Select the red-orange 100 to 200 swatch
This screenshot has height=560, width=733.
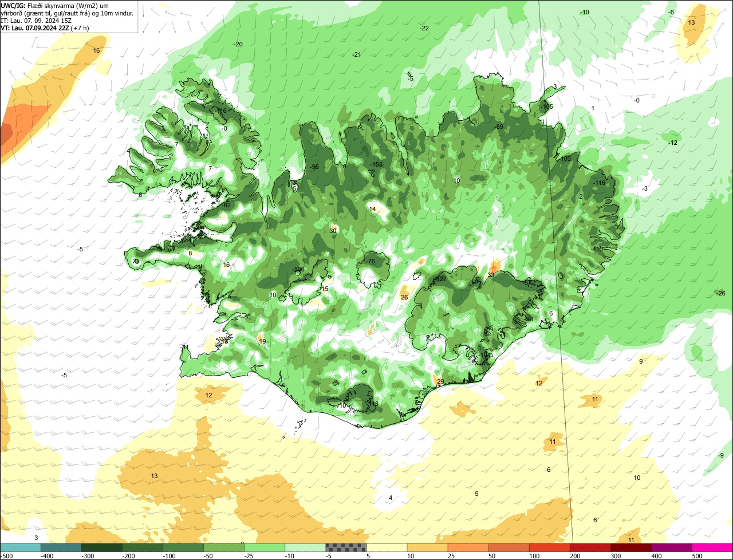(x=549, y=547)
